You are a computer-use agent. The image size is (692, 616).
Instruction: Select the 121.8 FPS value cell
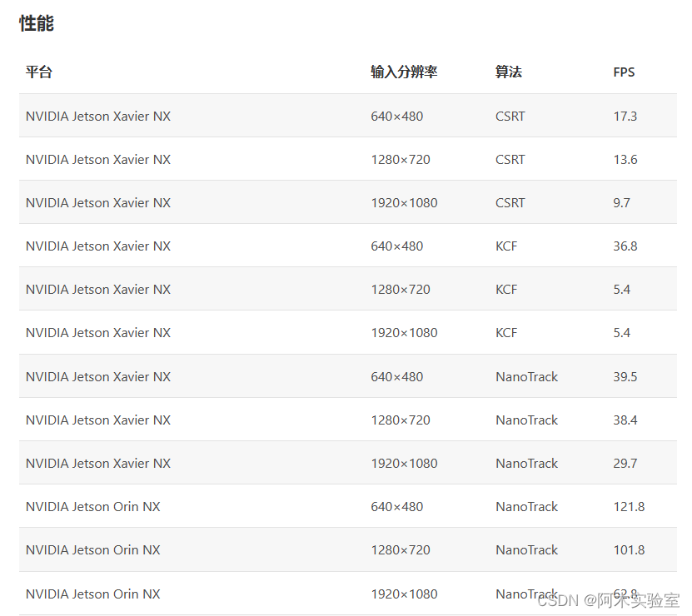click(x=629, y=507)
